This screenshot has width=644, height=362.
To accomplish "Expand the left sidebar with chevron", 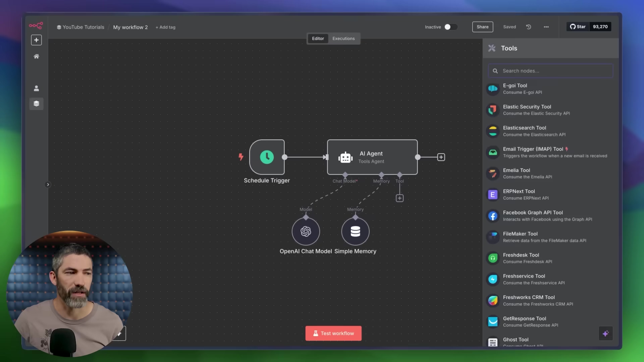I will (48, 184).
